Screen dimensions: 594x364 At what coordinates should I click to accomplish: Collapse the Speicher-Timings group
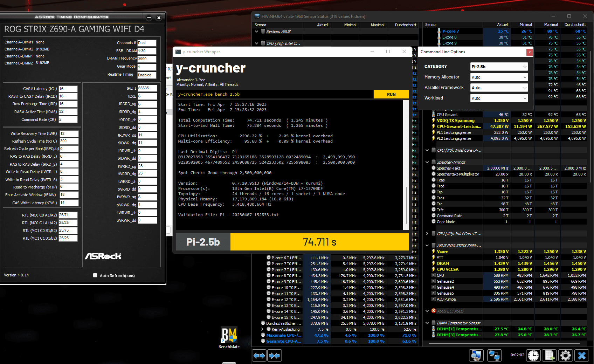pyautogui.click(x=427, y=162)
